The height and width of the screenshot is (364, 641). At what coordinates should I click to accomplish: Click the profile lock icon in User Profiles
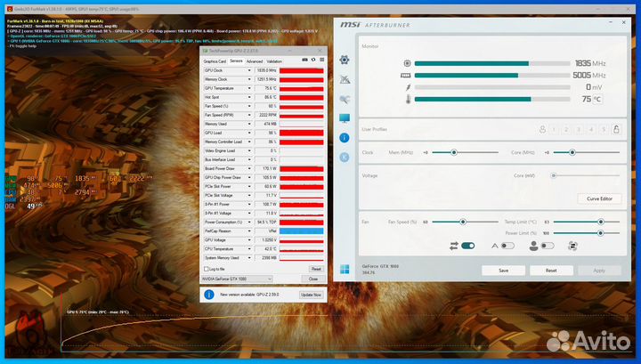pyautogui.click(x=616, y=130)
